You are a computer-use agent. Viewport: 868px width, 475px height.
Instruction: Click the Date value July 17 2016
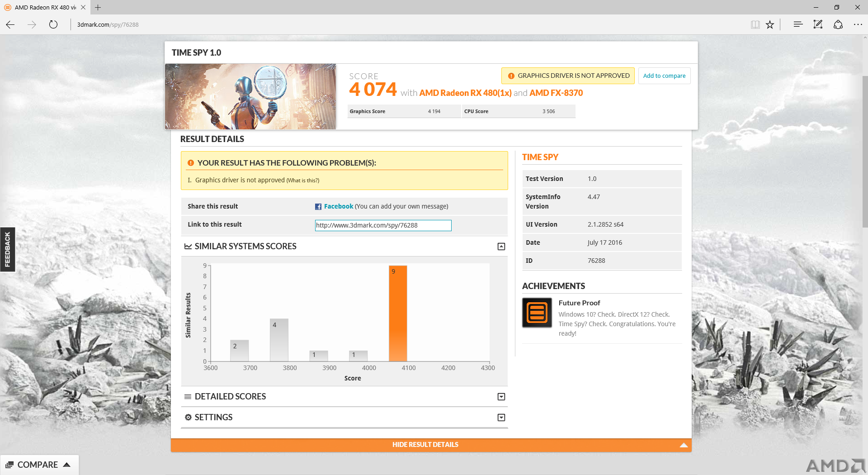point(605,242)
